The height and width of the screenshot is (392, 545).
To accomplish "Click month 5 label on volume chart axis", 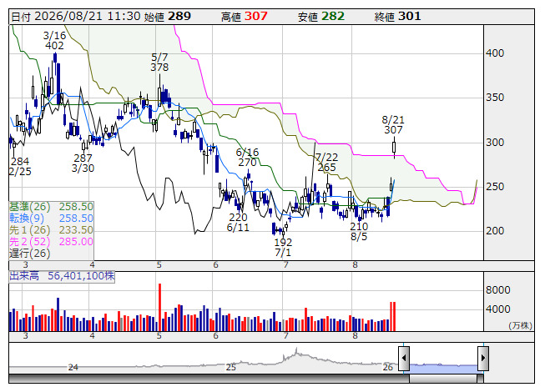I will pos(159,336).
